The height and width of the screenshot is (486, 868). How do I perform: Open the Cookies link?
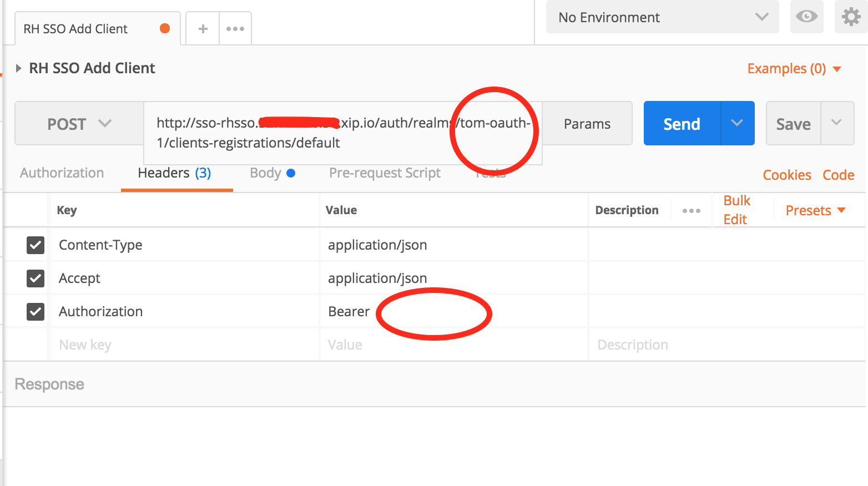tap(787, 175)
